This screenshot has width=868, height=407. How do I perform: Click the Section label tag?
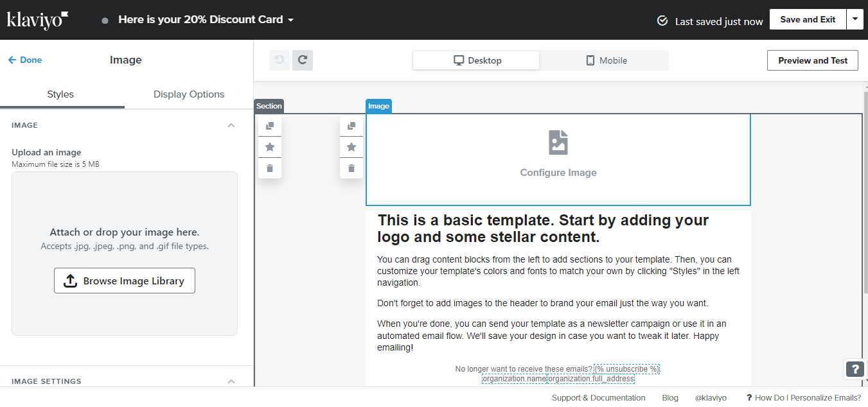[x=269, y=106]
